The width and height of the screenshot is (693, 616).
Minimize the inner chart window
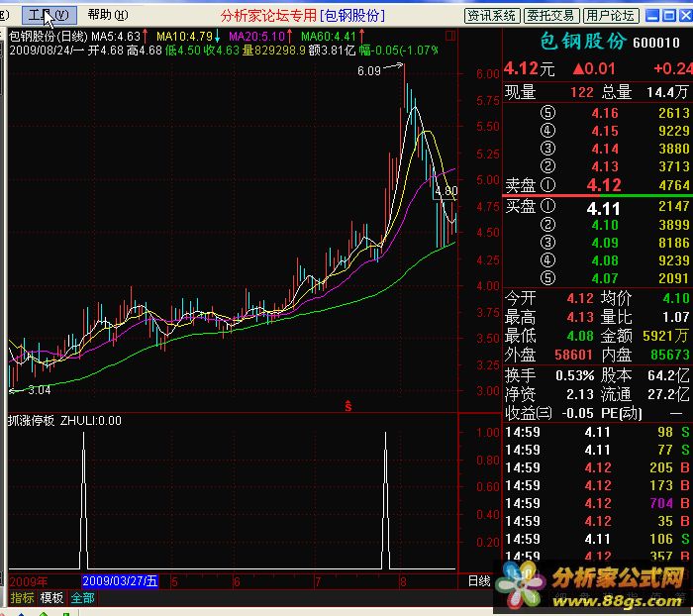(652, 16)
